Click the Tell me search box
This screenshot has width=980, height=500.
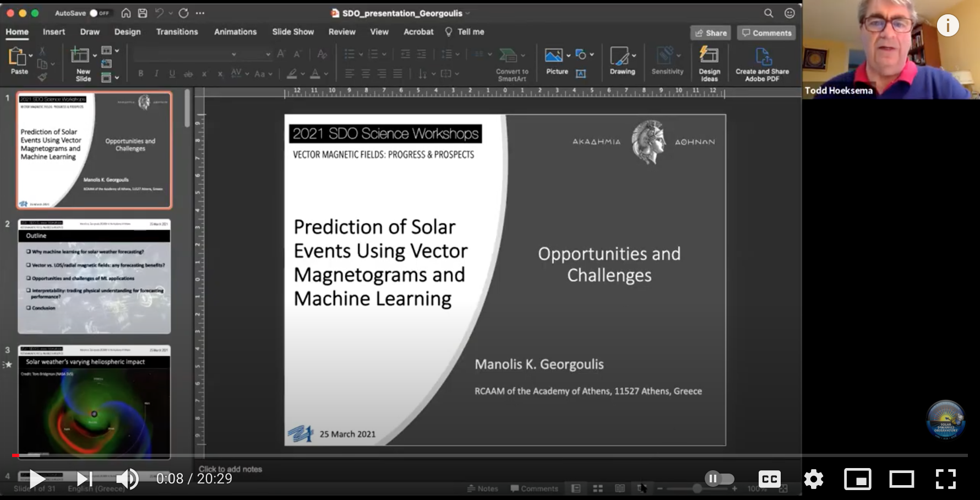click(x=465, y=32)
